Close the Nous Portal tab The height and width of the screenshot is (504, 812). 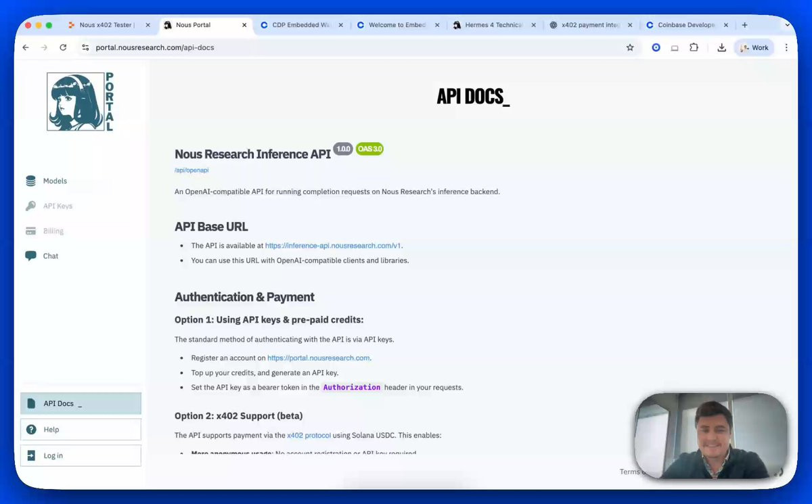[244, 25]
